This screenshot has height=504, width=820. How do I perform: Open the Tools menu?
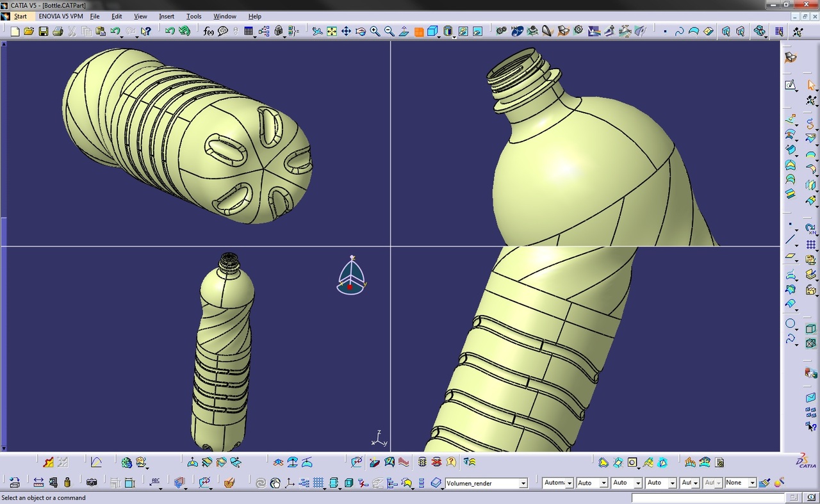(193, 16)
